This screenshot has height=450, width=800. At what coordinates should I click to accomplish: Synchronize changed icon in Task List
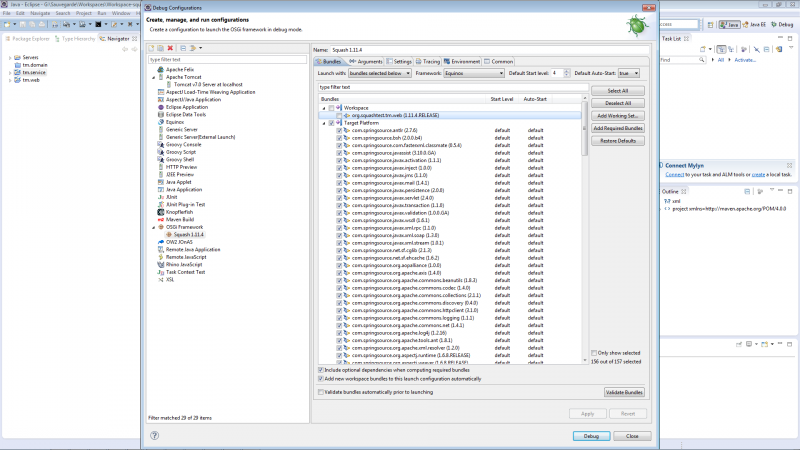click(x=779, y=49)
